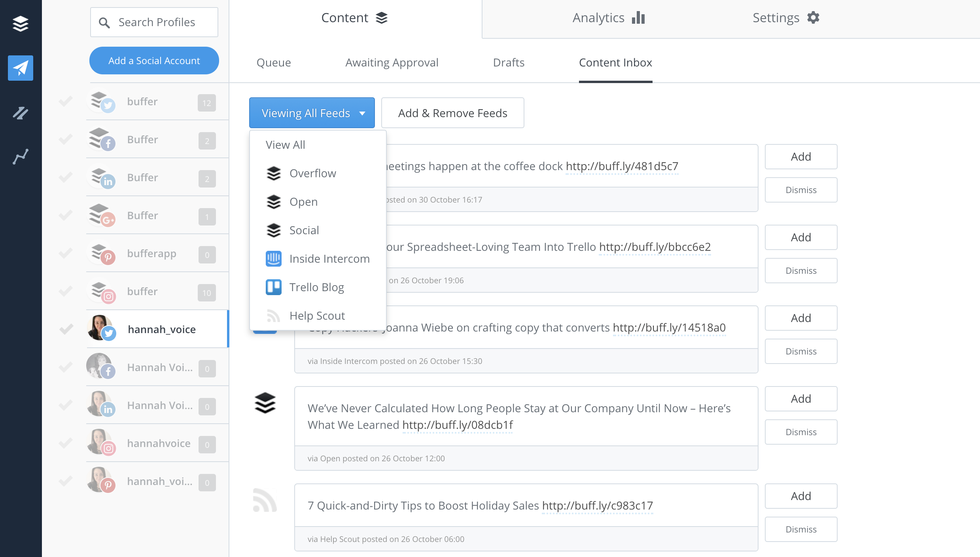The height and width of the screenshot is (557, 980).
Task: Collapse the Viewing All Feeds dropdown
Action: 312,113
